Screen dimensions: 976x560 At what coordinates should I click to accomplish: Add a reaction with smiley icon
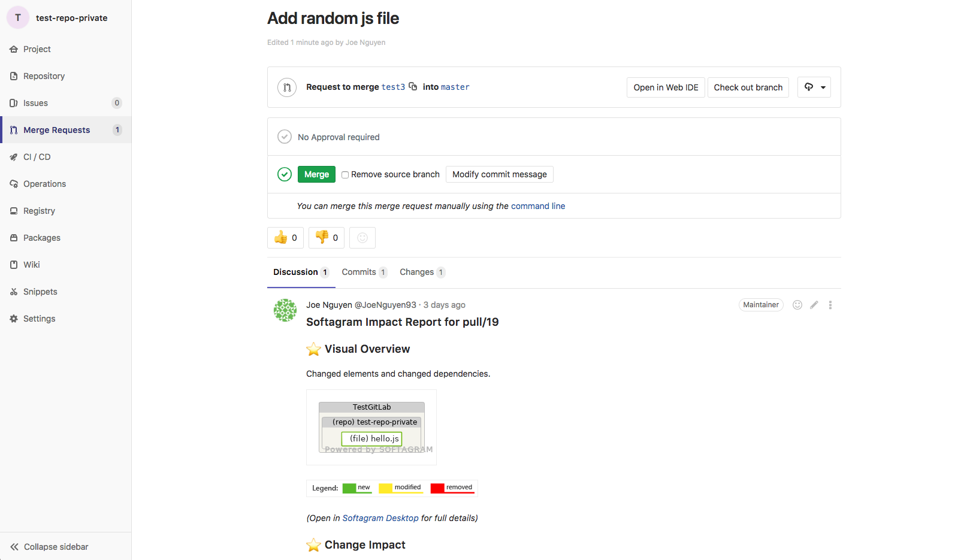(x=362, y=238)
